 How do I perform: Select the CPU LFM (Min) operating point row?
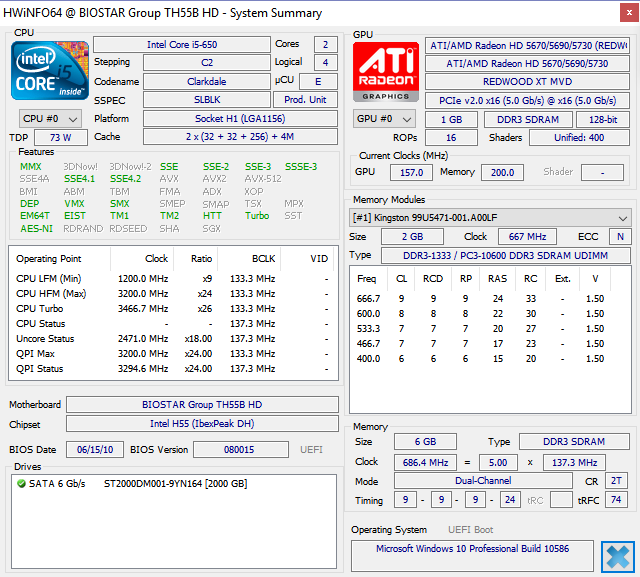coord(173,279)
